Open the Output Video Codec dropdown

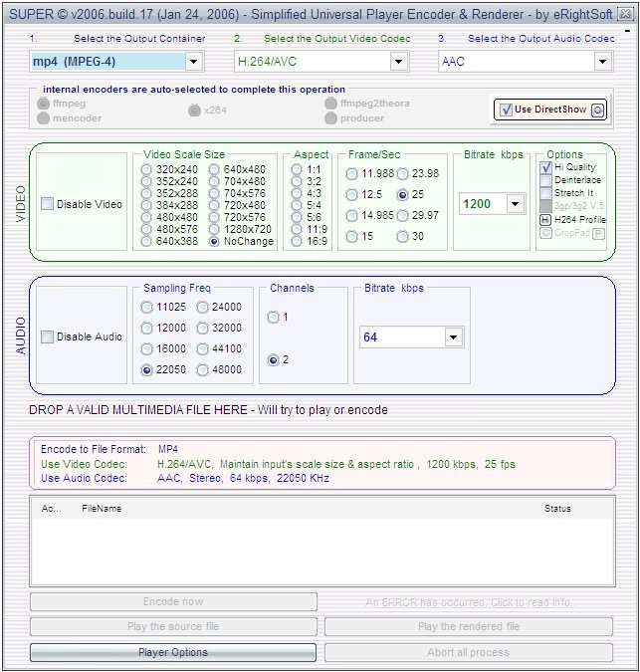click(398, 62)
